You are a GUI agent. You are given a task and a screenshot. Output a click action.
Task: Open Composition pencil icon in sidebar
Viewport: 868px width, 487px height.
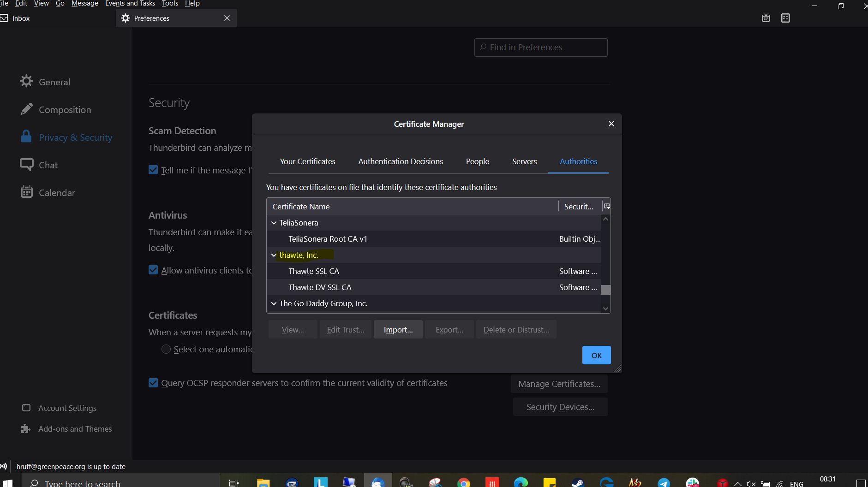pyautogui.click(x=26, y=109)
